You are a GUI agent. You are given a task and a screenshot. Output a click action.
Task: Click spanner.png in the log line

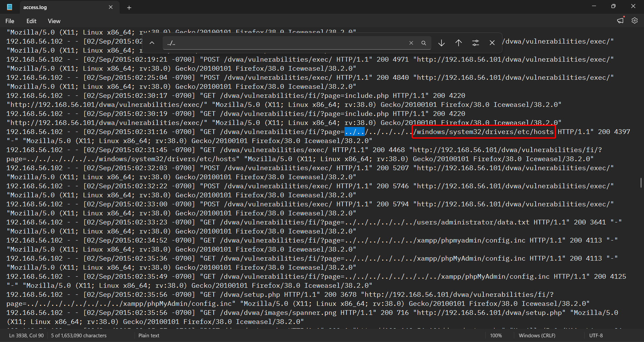point(314,313)
